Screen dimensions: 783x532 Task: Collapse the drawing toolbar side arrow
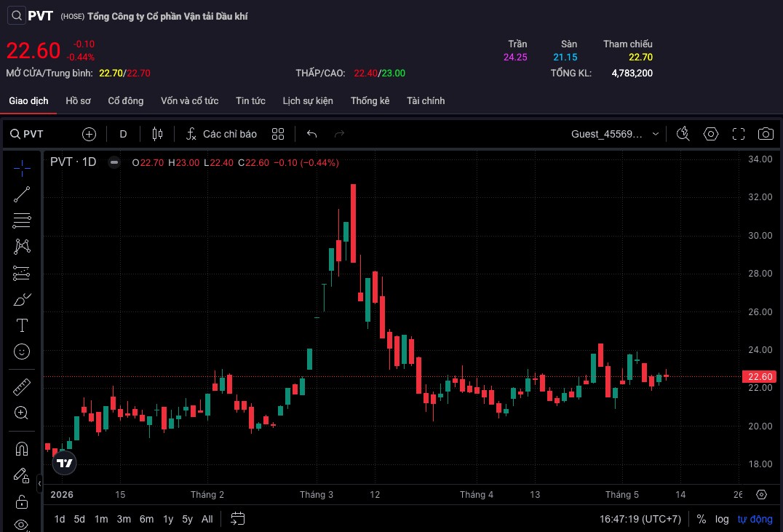click(x=39, y=483)
